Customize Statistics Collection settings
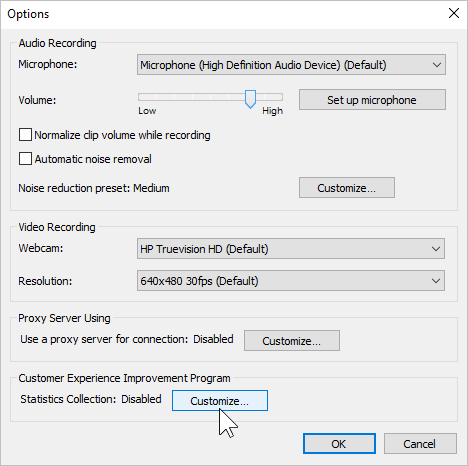This screenshot has height=466, width=468. (220, 401)
